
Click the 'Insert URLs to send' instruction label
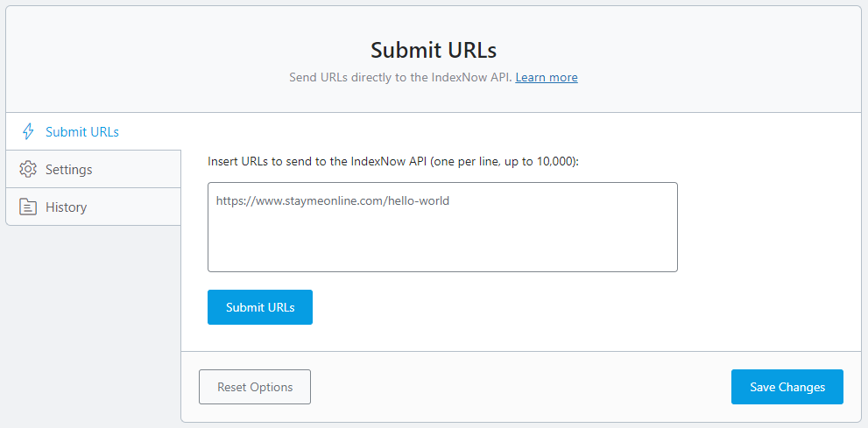click(x=393, y=162)
